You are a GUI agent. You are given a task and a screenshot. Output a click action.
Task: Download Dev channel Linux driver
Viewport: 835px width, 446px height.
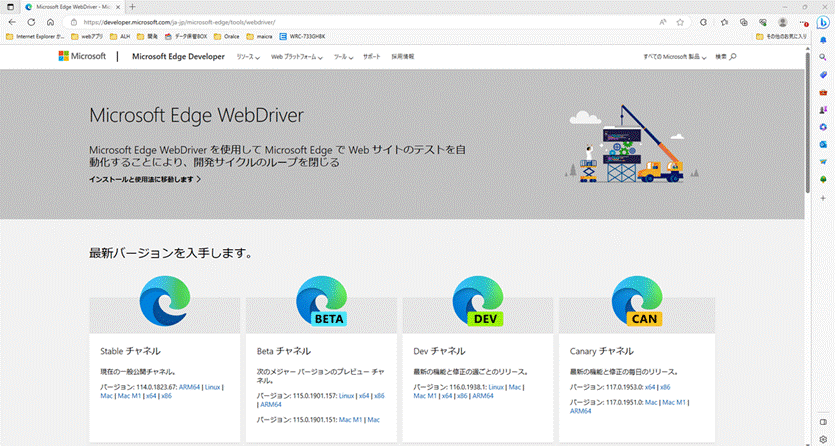496,387
